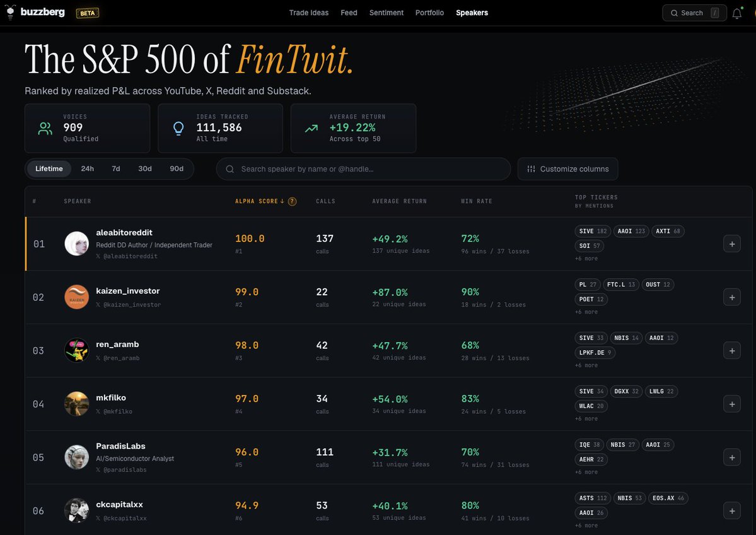Click the plus button for kaizen_investor
The height and width of the screenshot is (535, 756).
coord(732,297)
